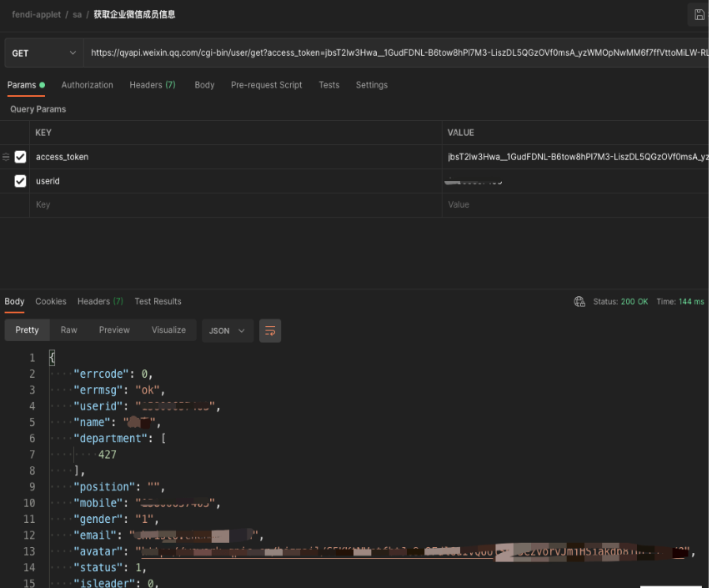
Task: Click the fendi-applet breadcrumb link
Action: tap(37, 14)
